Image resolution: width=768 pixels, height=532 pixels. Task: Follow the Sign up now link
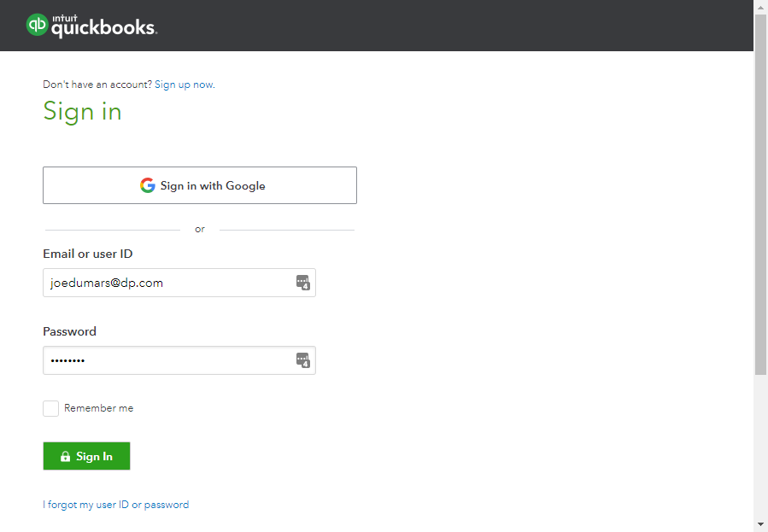[x=185, y=85]
